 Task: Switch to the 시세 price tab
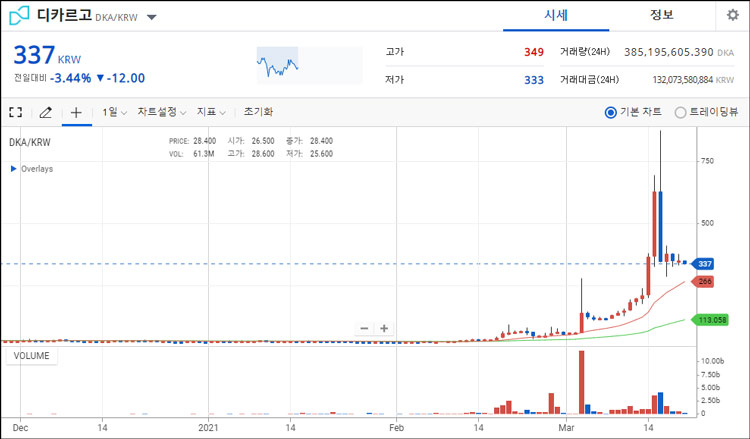pyautogui.click(x=556, y=15)
